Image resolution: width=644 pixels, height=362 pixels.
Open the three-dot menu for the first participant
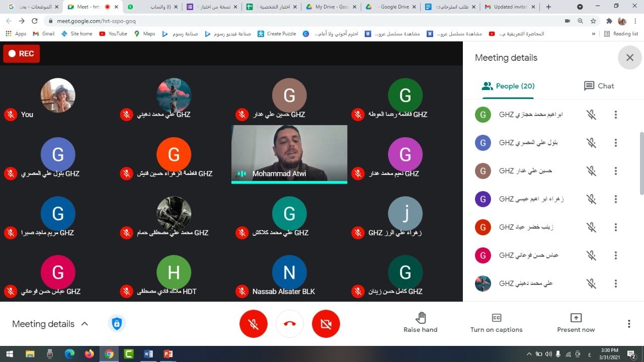pyautogui.click(x=615, y=115)
